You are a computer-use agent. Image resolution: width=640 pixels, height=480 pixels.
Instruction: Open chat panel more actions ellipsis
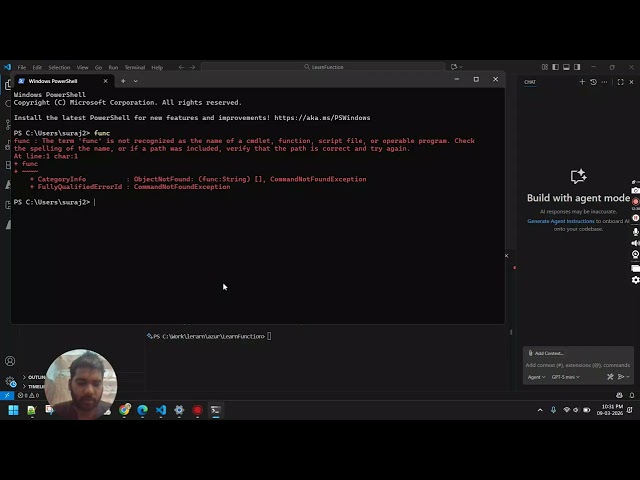604,82
